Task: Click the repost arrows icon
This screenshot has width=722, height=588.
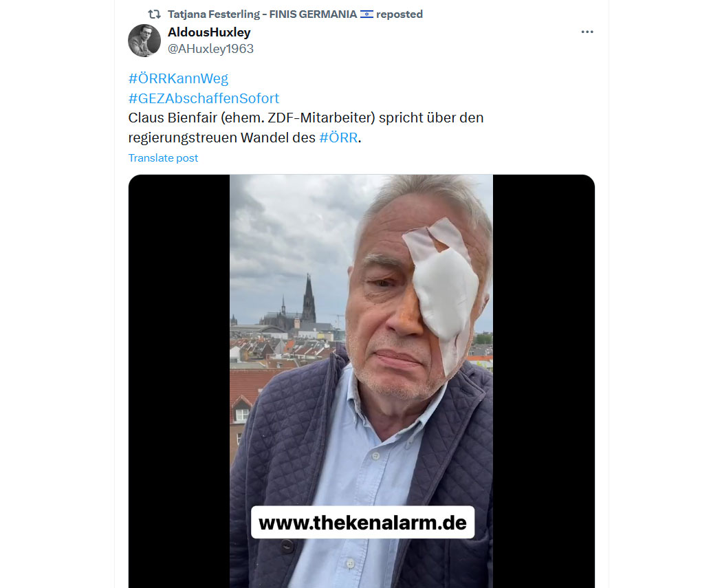Action: [x=154, y=14]
